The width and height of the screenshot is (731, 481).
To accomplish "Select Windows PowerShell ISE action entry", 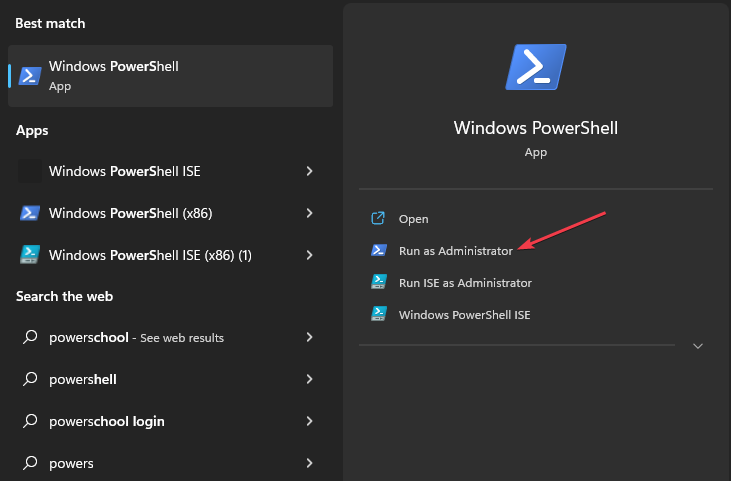I will [464, 315].
